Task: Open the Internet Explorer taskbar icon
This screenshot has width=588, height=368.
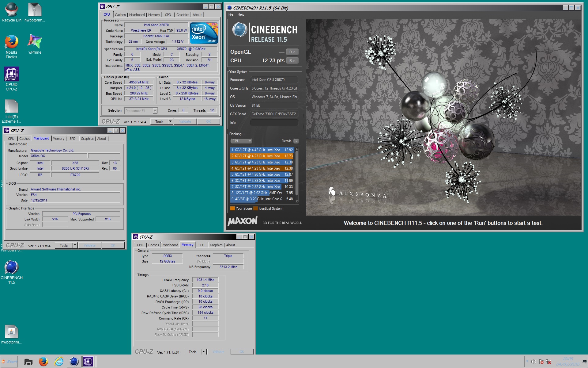Action: click(59, 362)
